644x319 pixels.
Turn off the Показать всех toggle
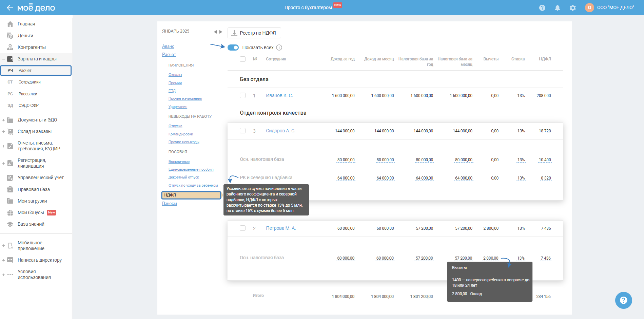click(233, 48)
